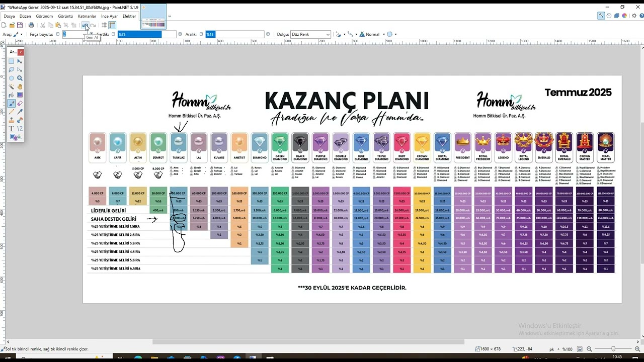Toggle pixel grid display
This screenshot has height=362, width=644.
(x=104, y=25)
